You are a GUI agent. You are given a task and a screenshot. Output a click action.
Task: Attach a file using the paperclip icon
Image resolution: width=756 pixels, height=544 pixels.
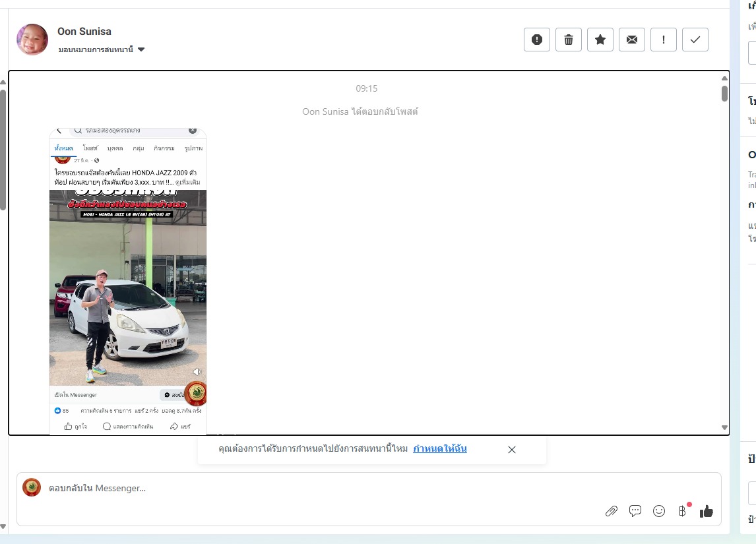[612, 511]
